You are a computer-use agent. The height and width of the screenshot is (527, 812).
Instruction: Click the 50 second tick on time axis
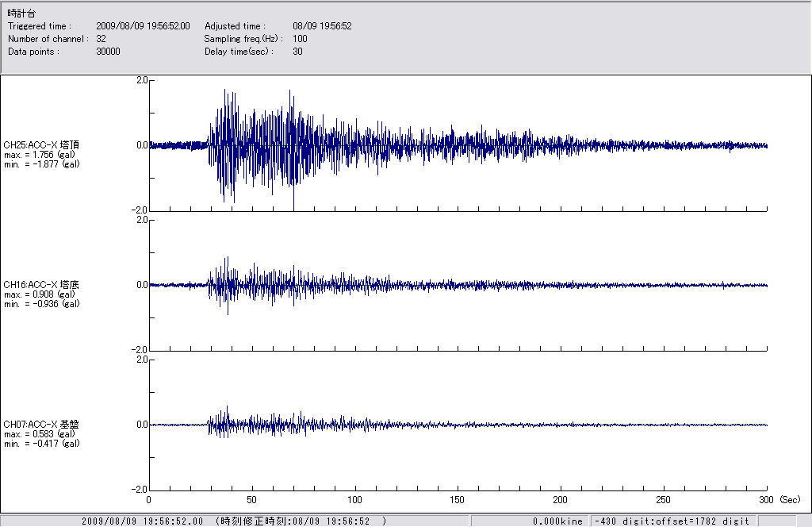pyautogui.click(x=252, y=500)
